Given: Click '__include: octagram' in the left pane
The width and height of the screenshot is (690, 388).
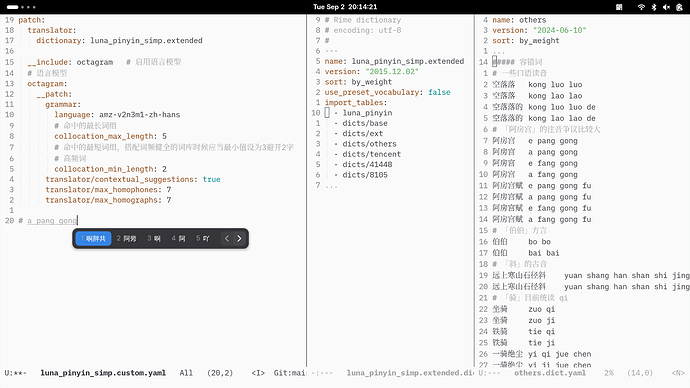Looking at the screenshot, I should pyautogui.click(x=70, y=62).
